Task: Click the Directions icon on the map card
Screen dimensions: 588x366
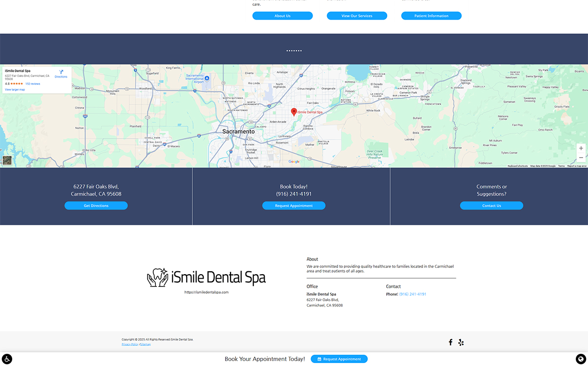Action: (x=61, y=73)
